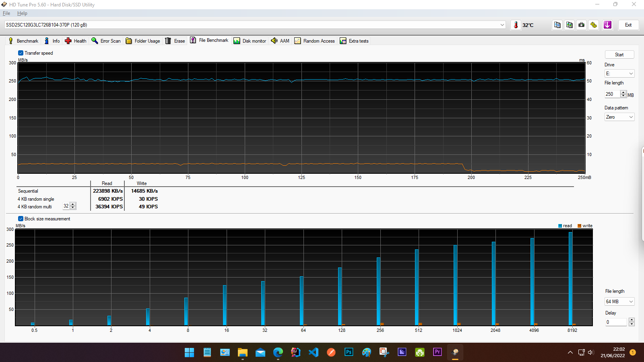Open Snipping Tool from the taskbar
This screenshot has width=644, height=362.
tap(384, 352)
